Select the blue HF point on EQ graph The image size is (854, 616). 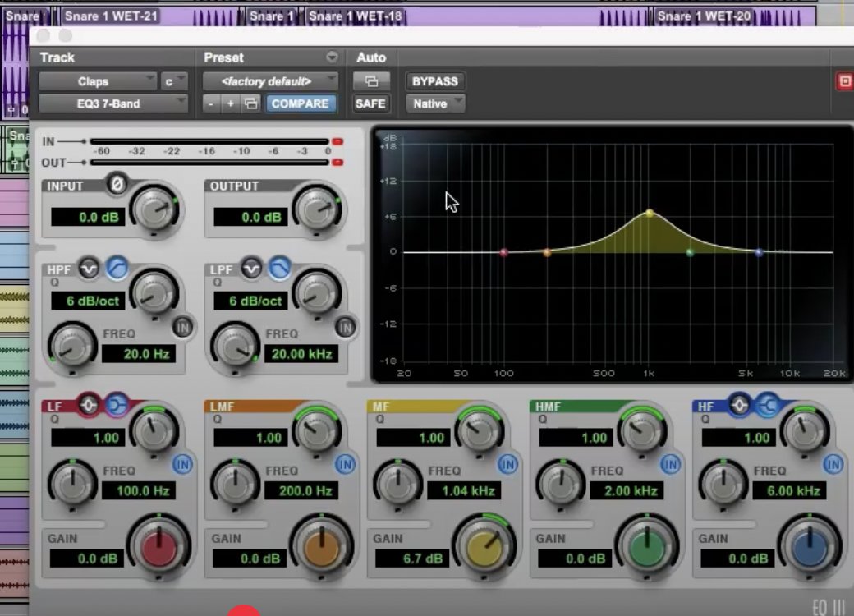760,252
